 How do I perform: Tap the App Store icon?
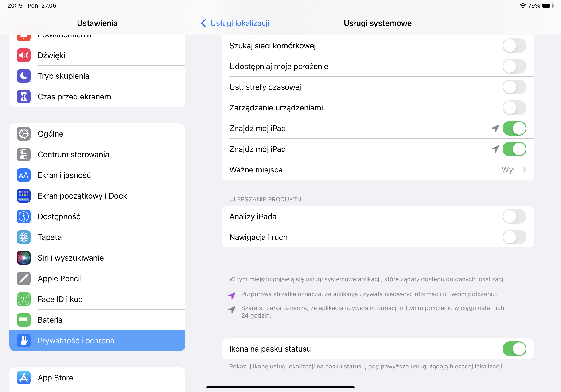coord(24,378)
